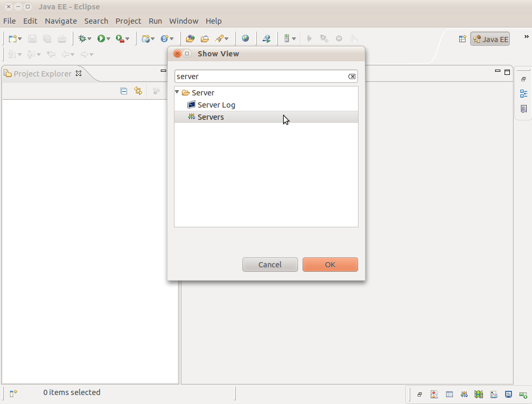Open the Navigate menu
Viewport: 532px width, 404px height.
pos(61,21)
